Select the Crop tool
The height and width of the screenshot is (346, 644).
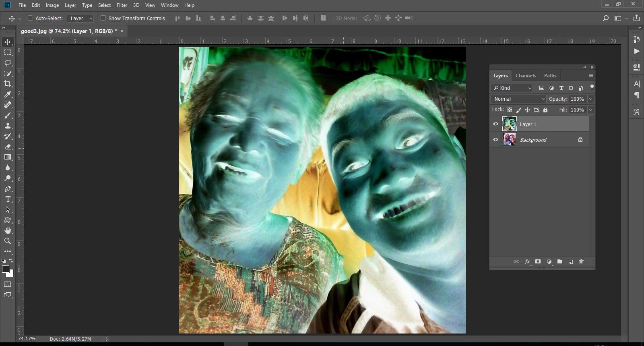8,84
